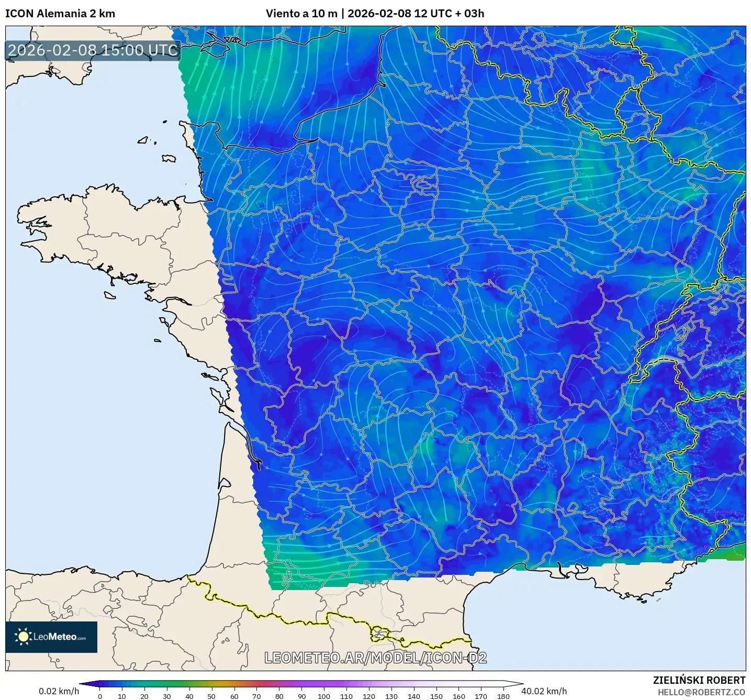Click the 0.02 km/h minimum value label
The height and width of the screenshot is (700, 751).
(60, 690)
